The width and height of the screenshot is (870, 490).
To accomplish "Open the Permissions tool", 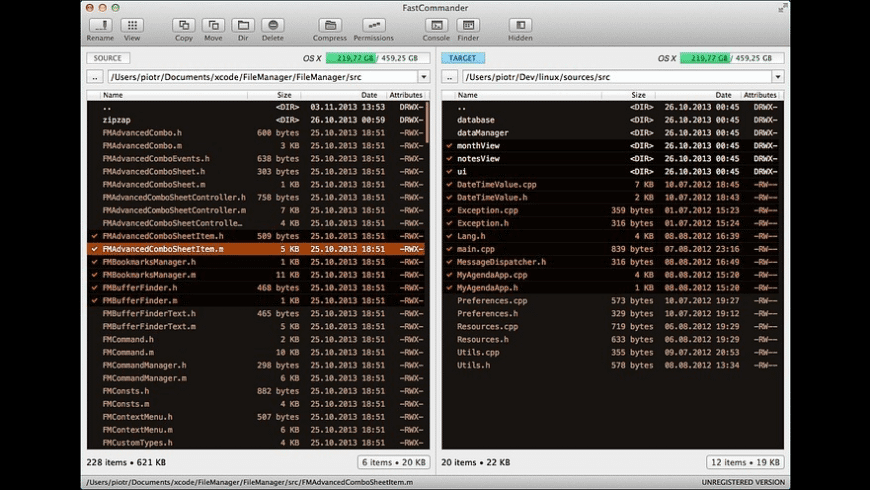I will tap(373, 25).
